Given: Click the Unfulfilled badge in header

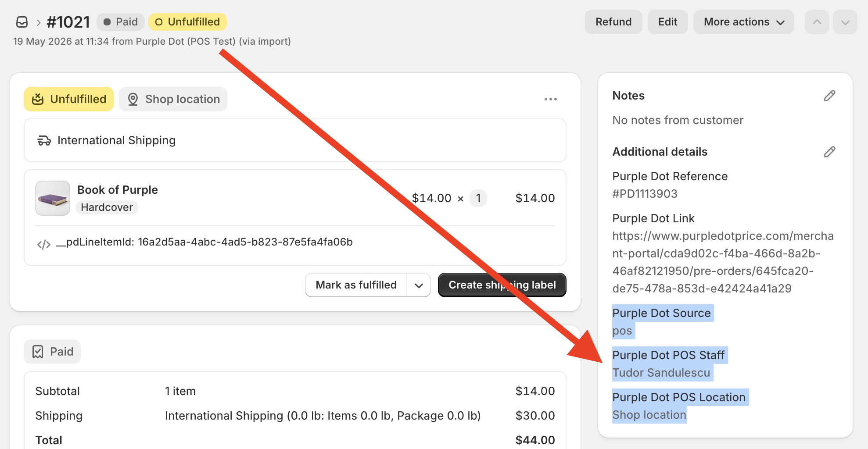Looking at the screenshot, I should point(187,22).
